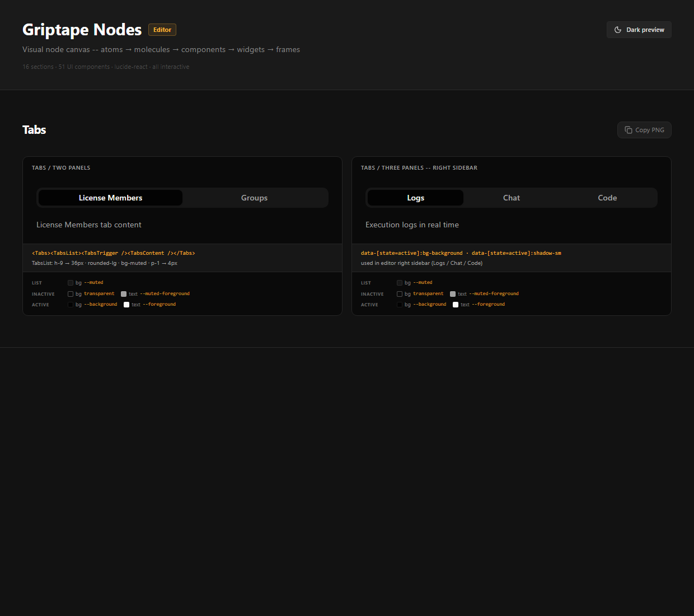Image resolution: width=694 pixels, height=616 pixels.
Task: Click the 'Tabs' section heading
Action: point(34,130)
